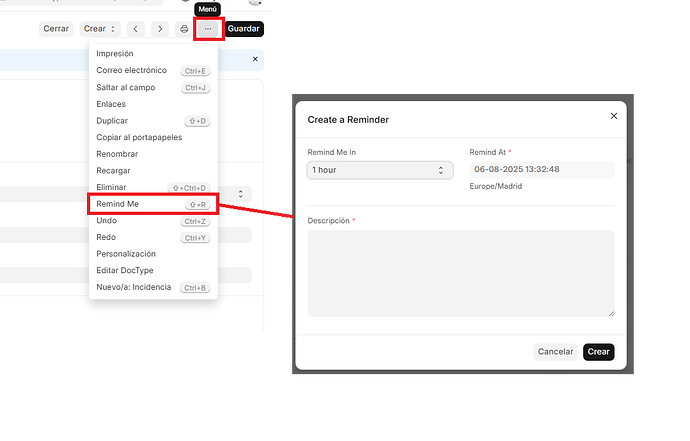
Task: Go to previous record arrow
Action: tap(136, 29)
